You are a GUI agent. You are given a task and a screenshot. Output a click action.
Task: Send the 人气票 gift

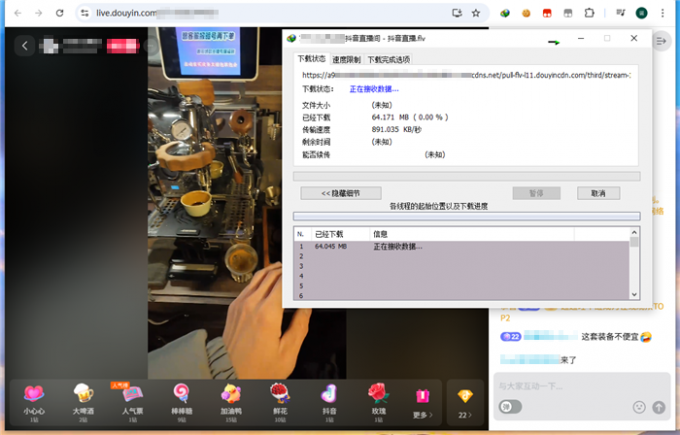[x=132, y=402]
